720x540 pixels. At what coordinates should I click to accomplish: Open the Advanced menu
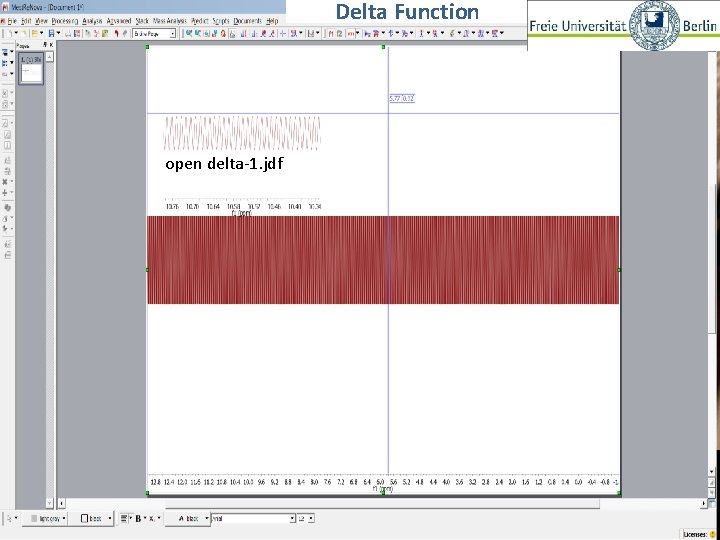click(x=119, y=21)
